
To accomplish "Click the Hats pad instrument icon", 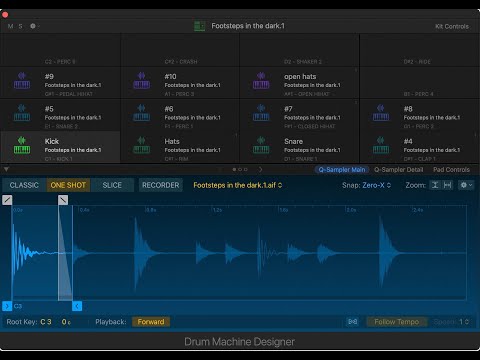I will (x=141, y=145).
